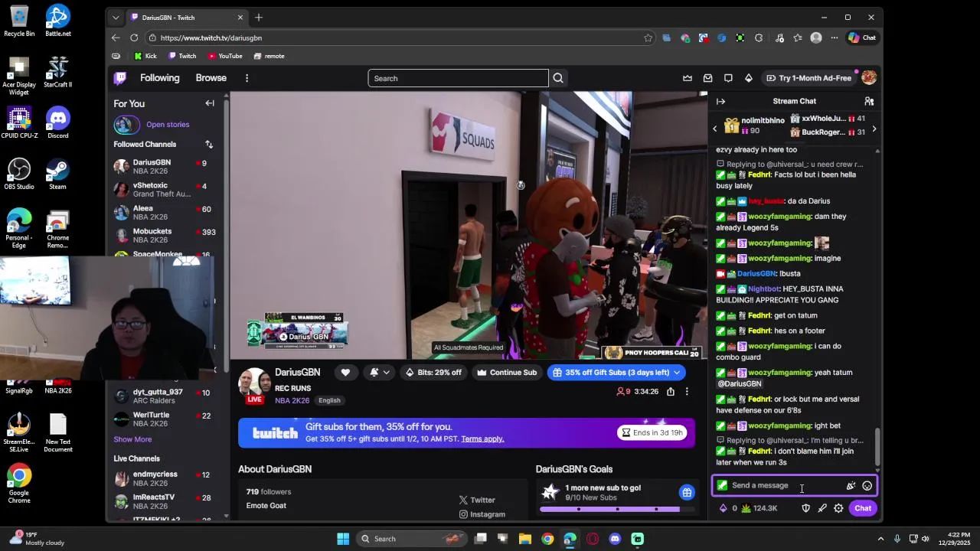980x551 pixels.
Task: Open Bits 29% off dropdown
Action: (433, 373)
